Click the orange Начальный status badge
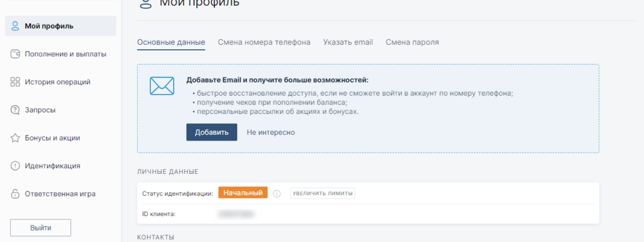The width and height of the screenshot is (644, 242). (x=243, y=193)
